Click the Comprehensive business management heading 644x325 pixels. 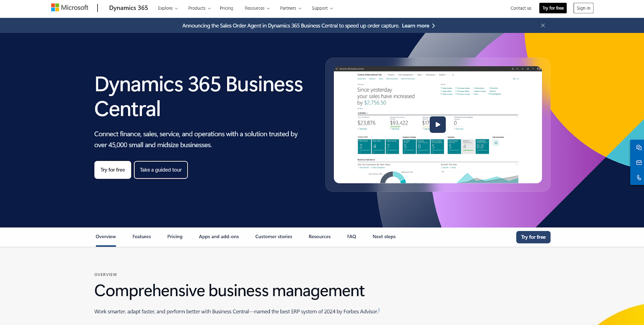pyautogui.click(x=229, y=291)
